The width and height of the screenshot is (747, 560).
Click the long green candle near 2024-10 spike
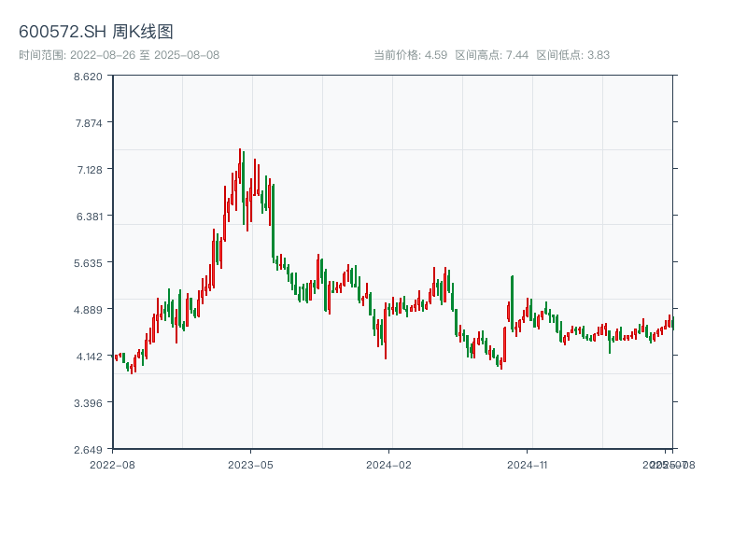pyautogui.click(x=512, y=302)
